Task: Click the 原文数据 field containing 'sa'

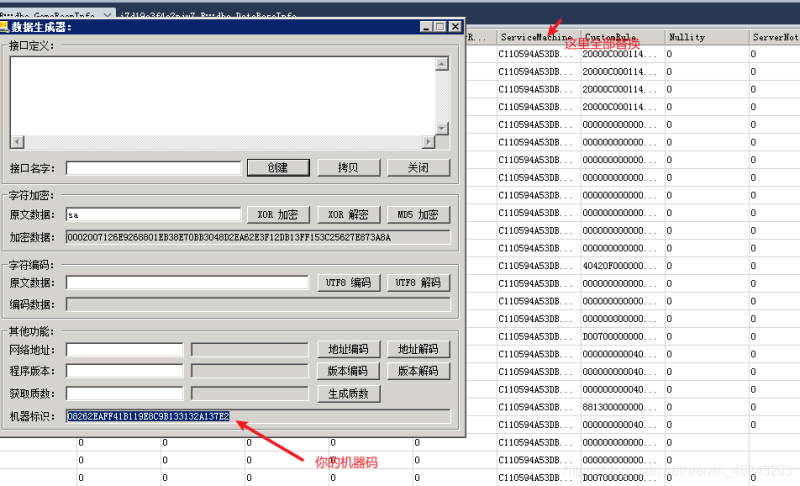Action: tap(153, 215)
